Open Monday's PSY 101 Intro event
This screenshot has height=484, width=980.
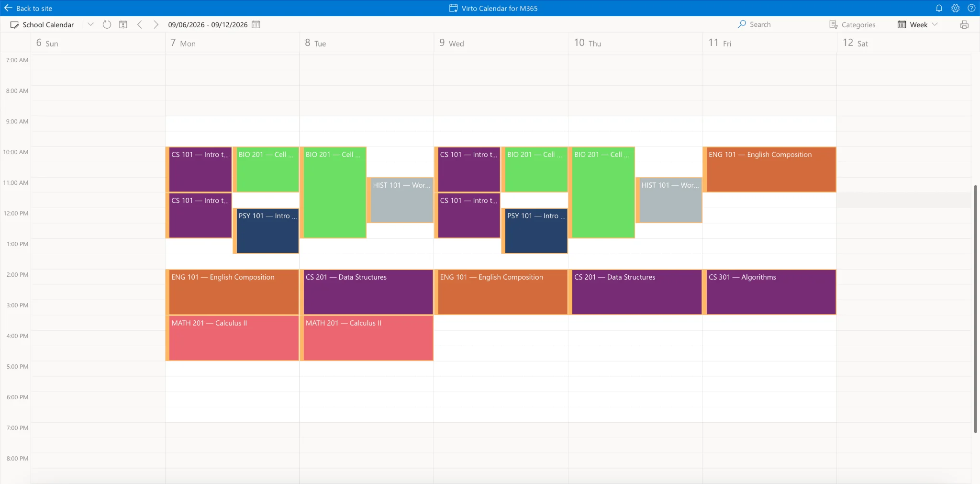[x=267, y=231]
